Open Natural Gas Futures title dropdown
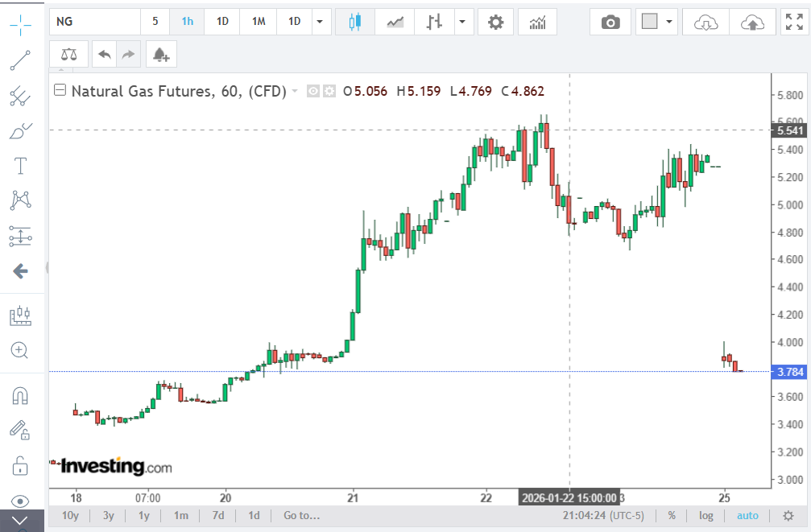Viewport: 811px width, 532px height. pos(295,91)
